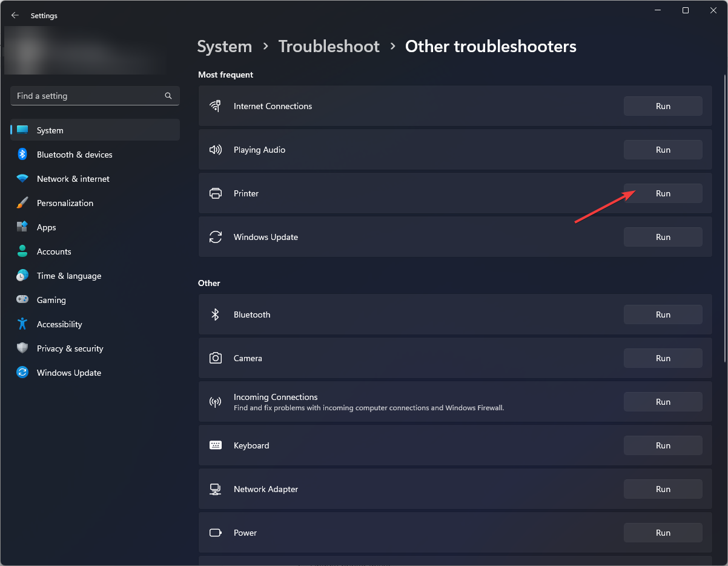The image size is (728, 566).
Task: Click the vertical scrollbar of troubleshooters list
Action: (724, 218)
